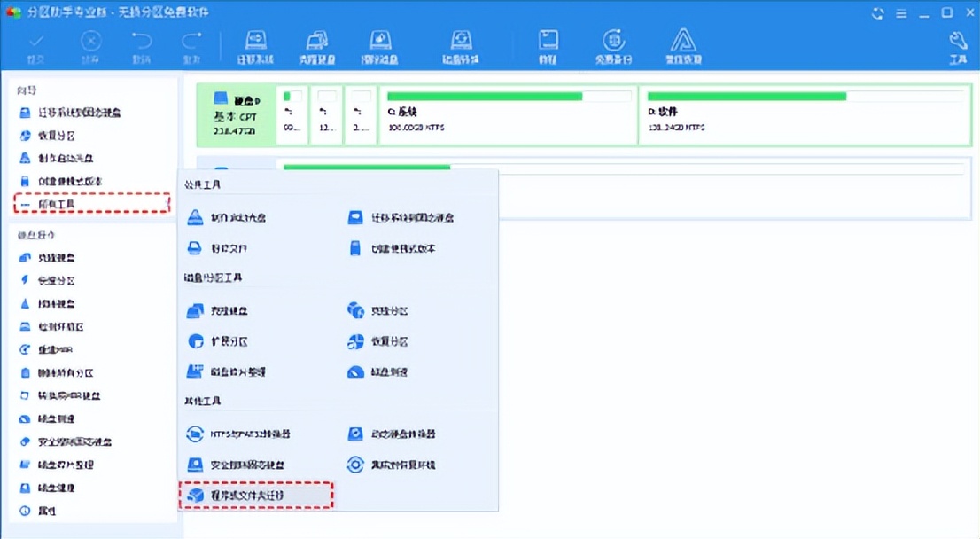Open the Tools icon at toolbar right
The image size is (980, 539).
pos(959,45)
